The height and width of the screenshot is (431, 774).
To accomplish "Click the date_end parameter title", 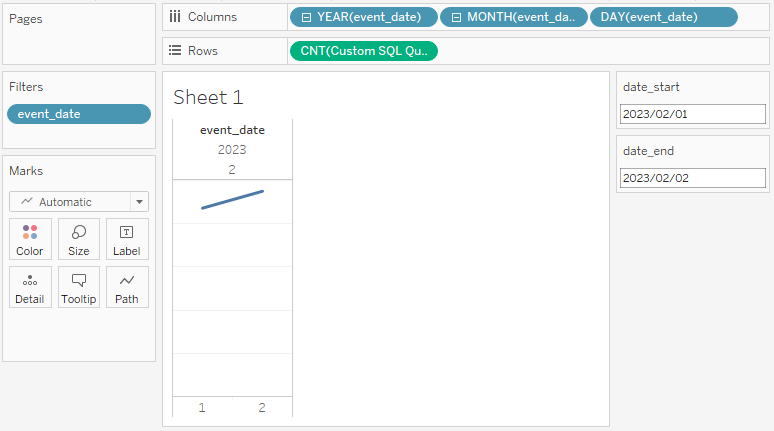I will pos(648,151).
